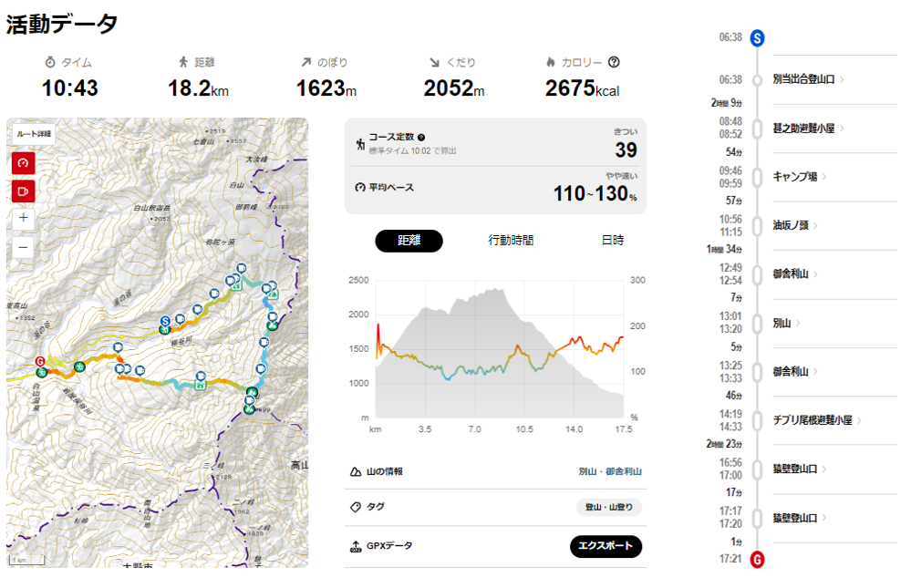The height and width of the screenshot is (588, 911).
Task: Select the 距離 graph mode pill
Action: coord(409,241)
